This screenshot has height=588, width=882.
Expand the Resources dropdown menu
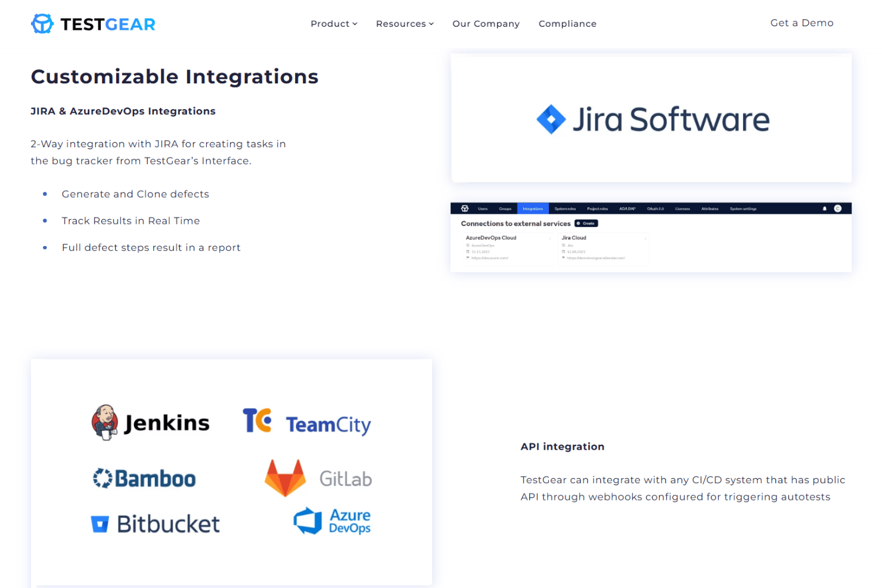click(405, 24)
